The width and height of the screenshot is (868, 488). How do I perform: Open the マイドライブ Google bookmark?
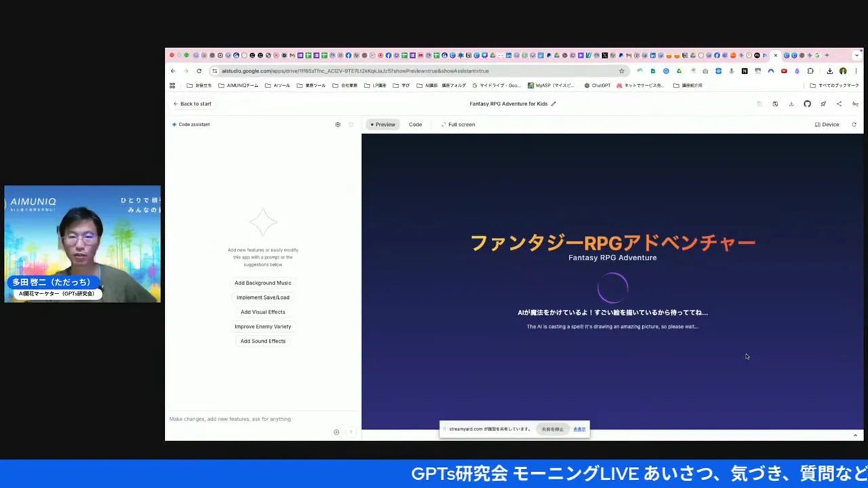click(496, 85)
